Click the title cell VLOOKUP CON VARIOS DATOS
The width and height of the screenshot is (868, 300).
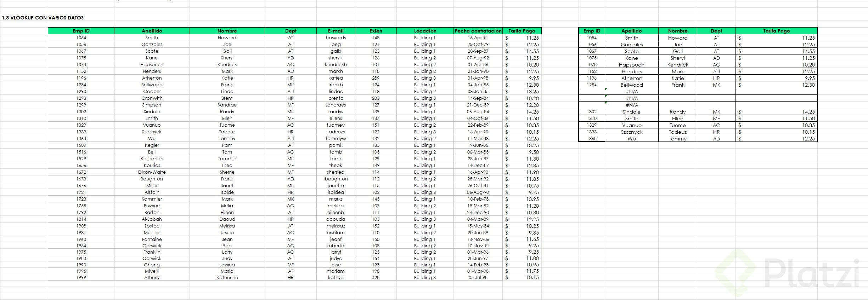coord(43,18)
